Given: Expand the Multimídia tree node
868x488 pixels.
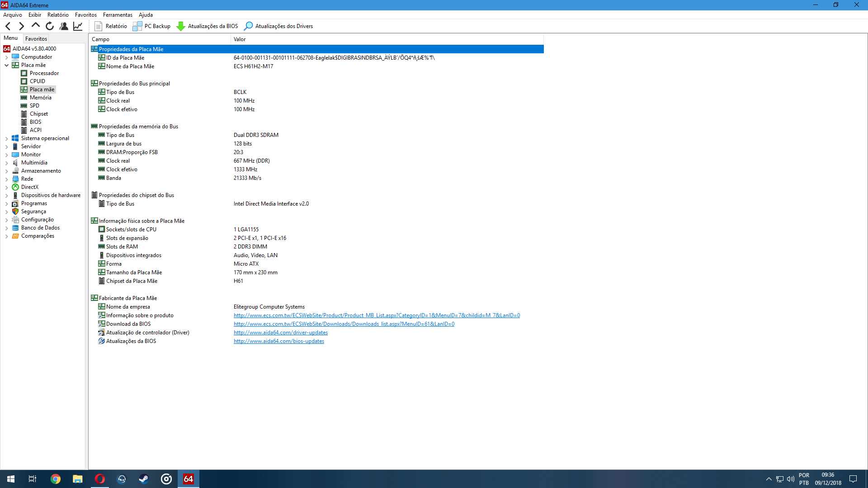Looking at the screenshot, I should [6, 163].
